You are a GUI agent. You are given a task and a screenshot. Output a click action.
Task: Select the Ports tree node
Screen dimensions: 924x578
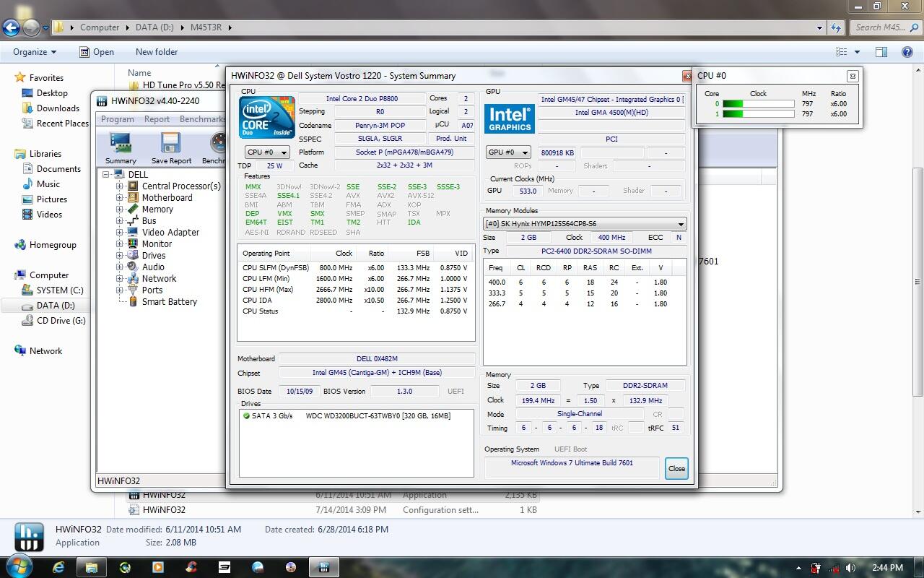152,290
